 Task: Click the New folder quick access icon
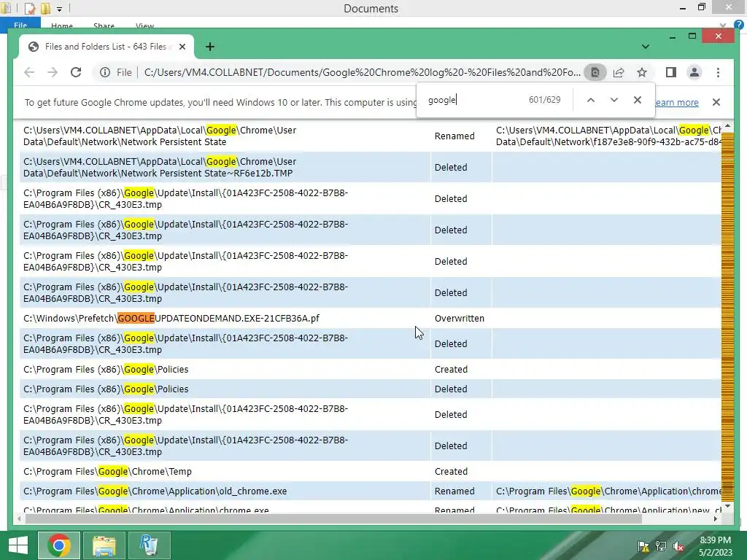click(x=45, y=9)
